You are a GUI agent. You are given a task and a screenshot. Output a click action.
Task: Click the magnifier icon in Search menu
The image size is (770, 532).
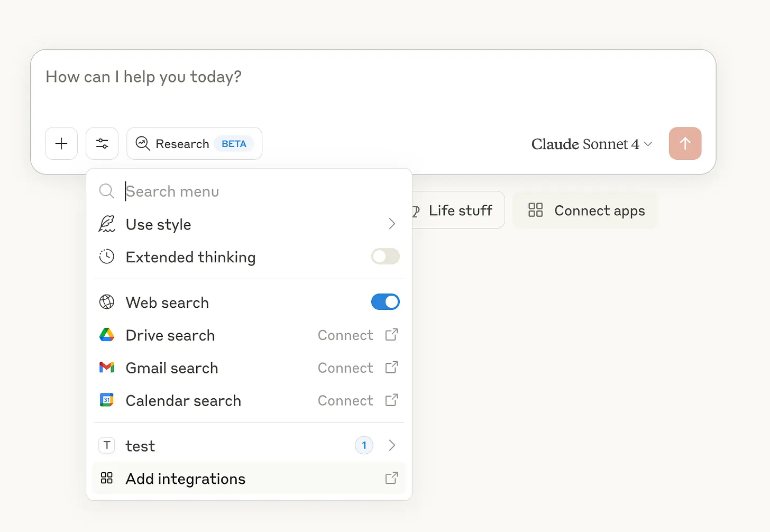[x=107, y=191]
